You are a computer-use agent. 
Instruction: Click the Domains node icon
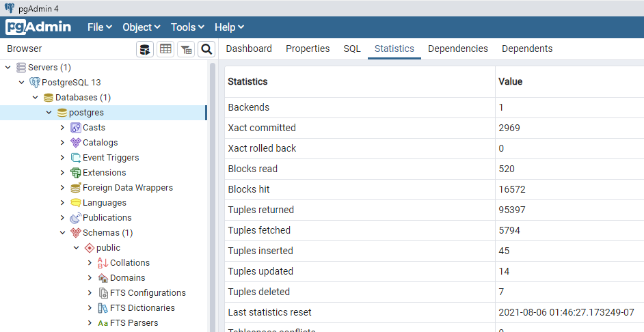click(103, 278)
